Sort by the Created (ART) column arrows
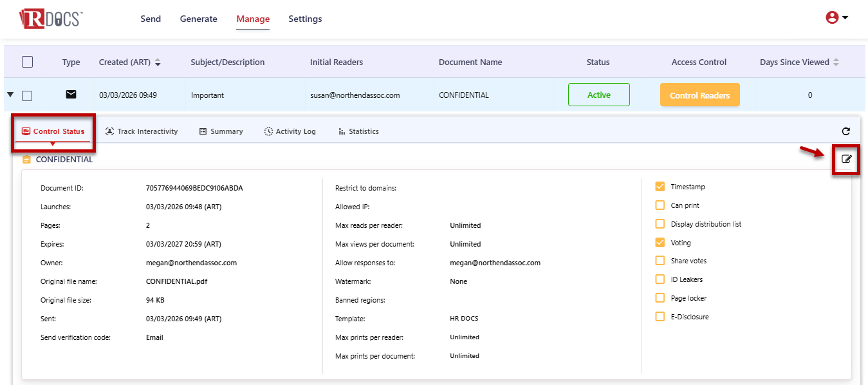 pyautogui.click(x=158, y=62)
